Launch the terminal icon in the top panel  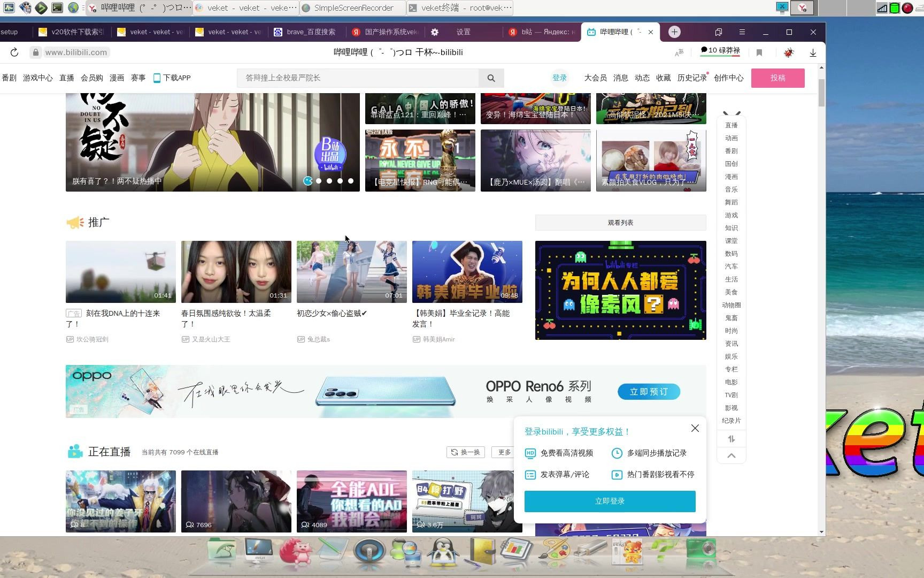57,8
